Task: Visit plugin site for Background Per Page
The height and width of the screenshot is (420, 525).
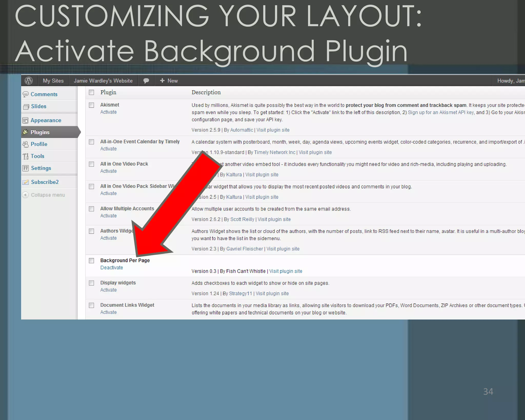Action: tap(286, 271)
